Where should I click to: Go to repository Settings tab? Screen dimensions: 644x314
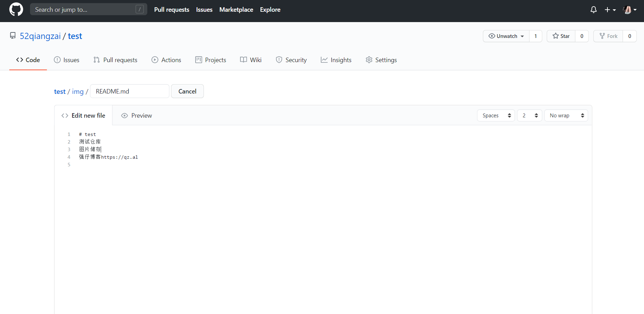click(381, 60)
